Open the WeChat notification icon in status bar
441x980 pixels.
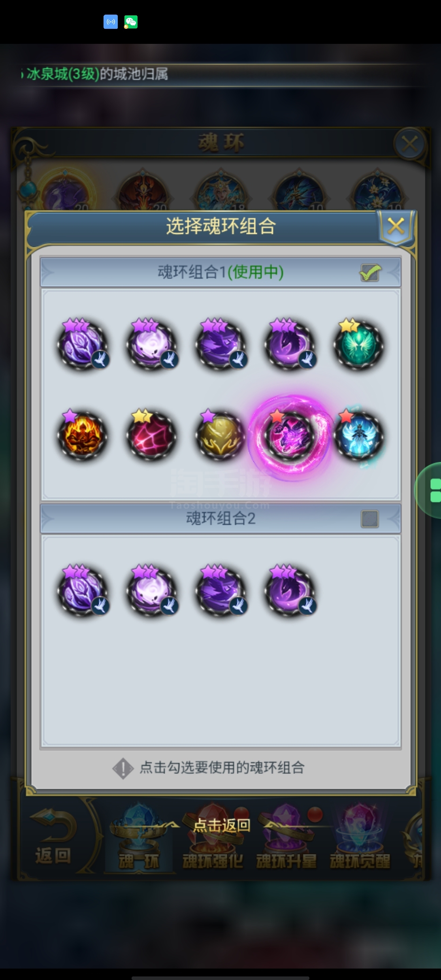[131, 22]
